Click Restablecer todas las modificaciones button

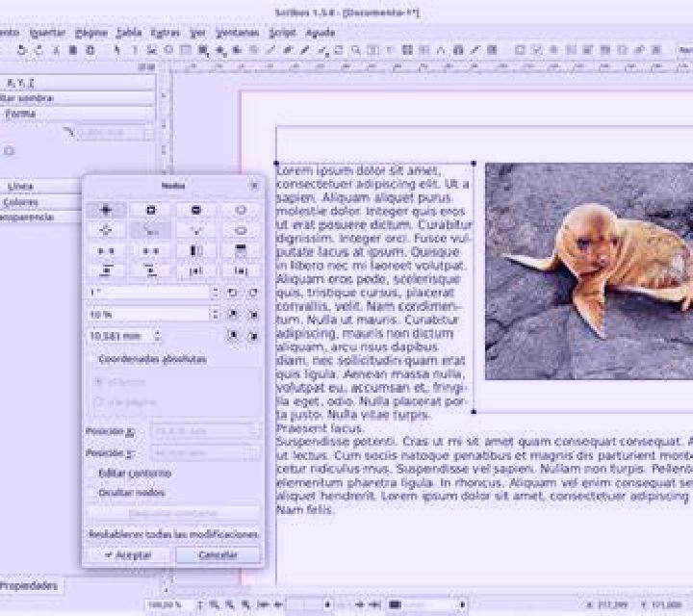click(173, 534)
